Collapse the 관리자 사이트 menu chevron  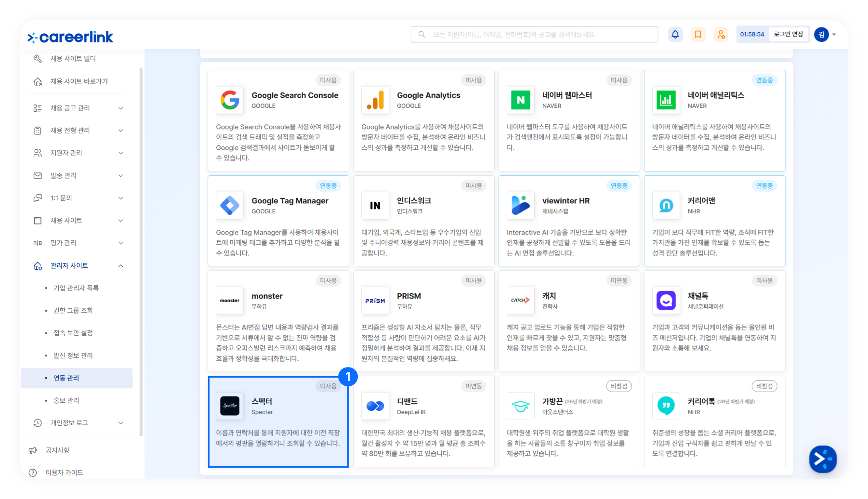pos(121,266)
